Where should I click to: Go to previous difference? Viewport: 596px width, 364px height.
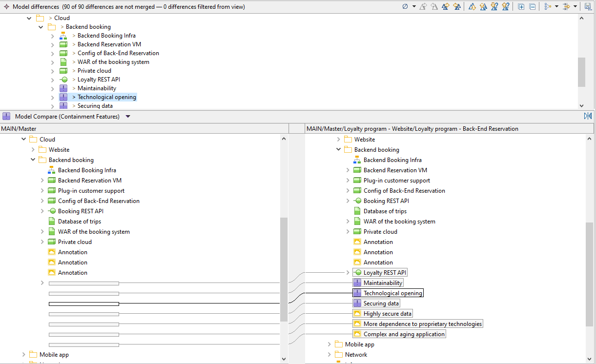(483, 7)
